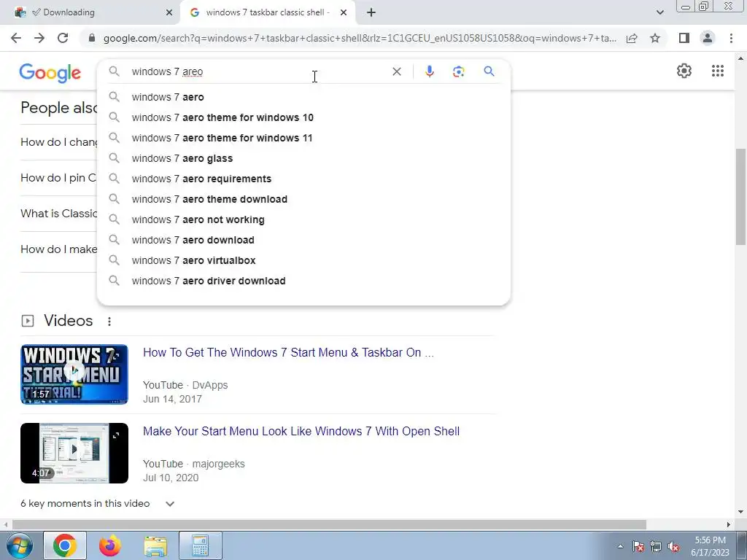Clear the search box with the X
The width and height of the screenshot is (747, 560).
point(396,71)
